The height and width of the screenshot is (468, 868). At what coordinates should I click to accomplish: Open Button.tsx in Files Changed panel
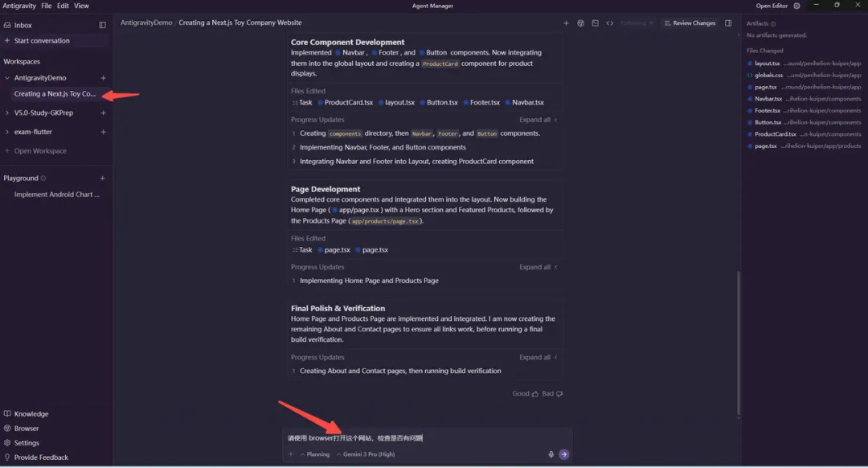click(x=805, y=122)
